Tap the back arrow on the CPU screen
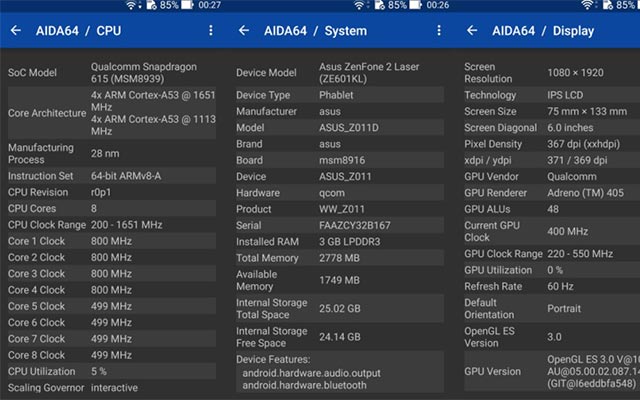 pyautogui.click(x=16, y=31)
